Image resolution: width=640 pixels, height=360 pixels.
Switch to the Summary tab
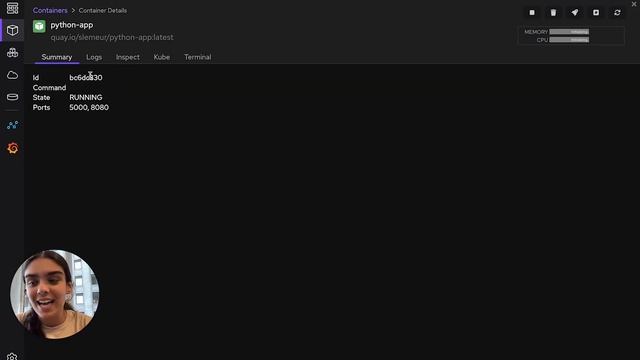click(57, 57)
